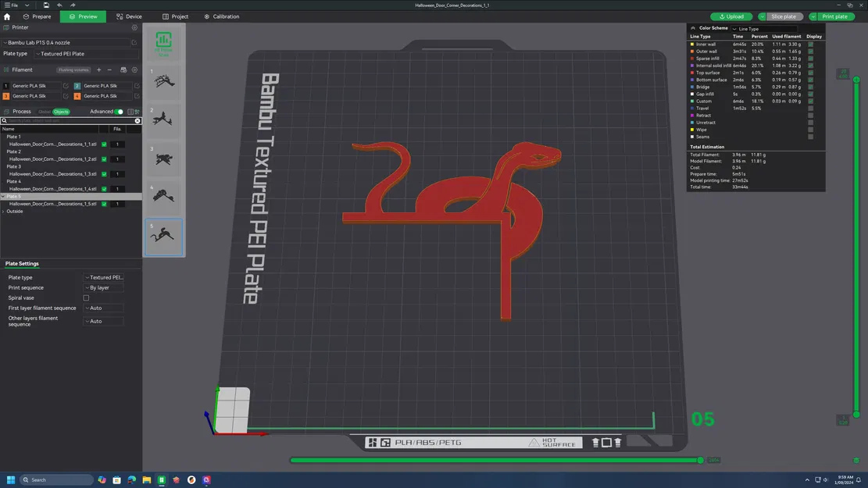Click the Slice plate button
This screenshot has width=868, height=488.
coord(784,16)
